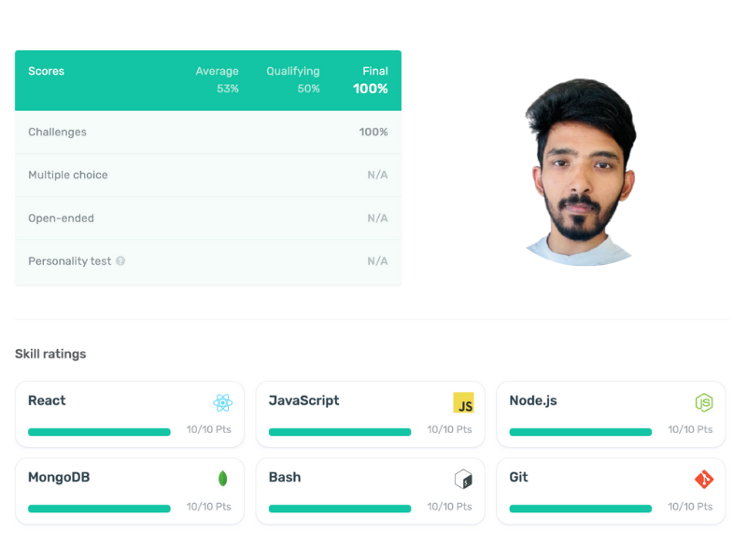Click the Personality test row label
The height and width of the screenshot is (560, 747).
[69, 261]
